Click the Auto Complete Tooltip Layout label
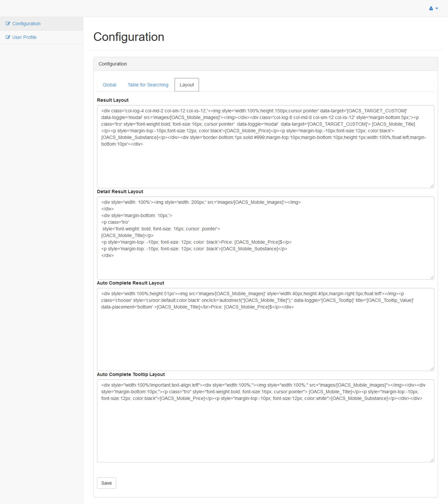The image size is (448, 504). point(131,374)
